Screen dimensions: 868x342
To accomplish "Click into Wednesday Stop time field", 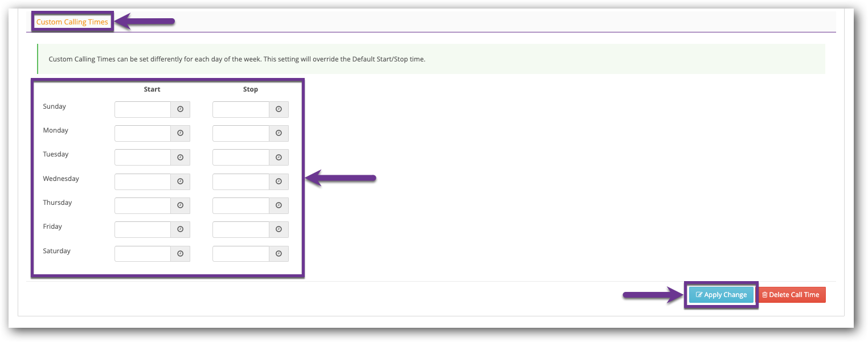I will 241,182.
